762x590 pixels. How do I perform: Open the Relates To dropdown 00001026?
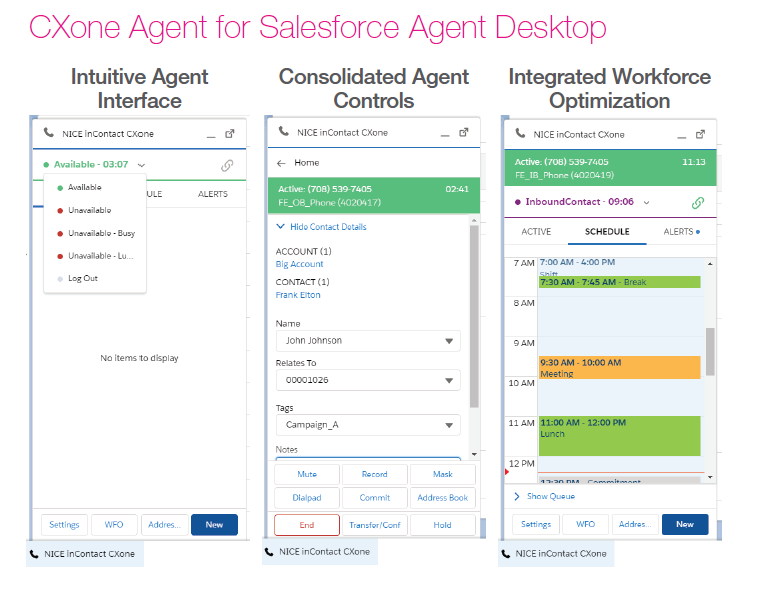pos(368,380)
